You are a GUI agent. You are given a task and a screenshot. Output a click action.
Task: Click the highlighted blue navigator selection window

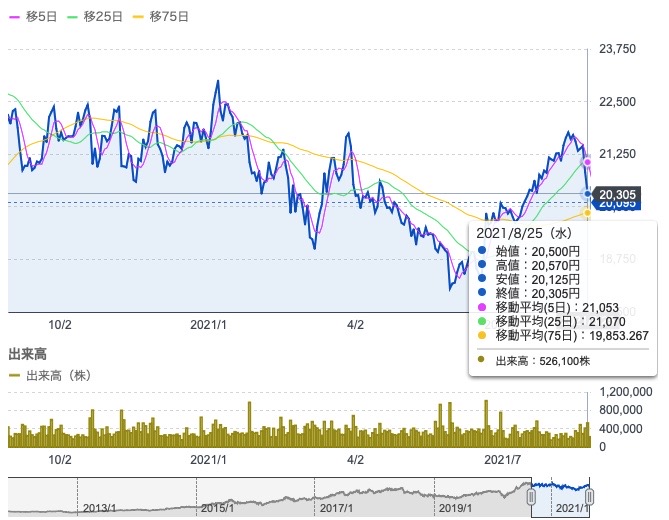tap(560, 497)
